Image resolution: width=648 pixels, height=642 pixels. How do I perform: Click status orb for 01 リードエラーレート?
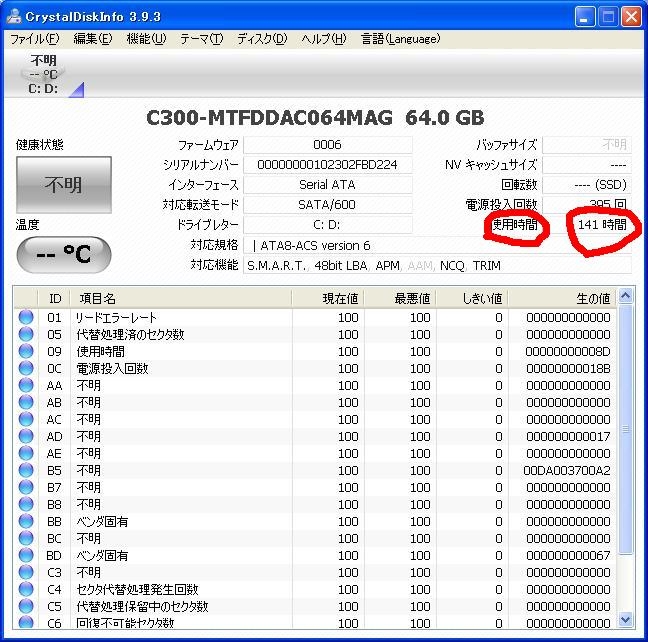(26, 317)
